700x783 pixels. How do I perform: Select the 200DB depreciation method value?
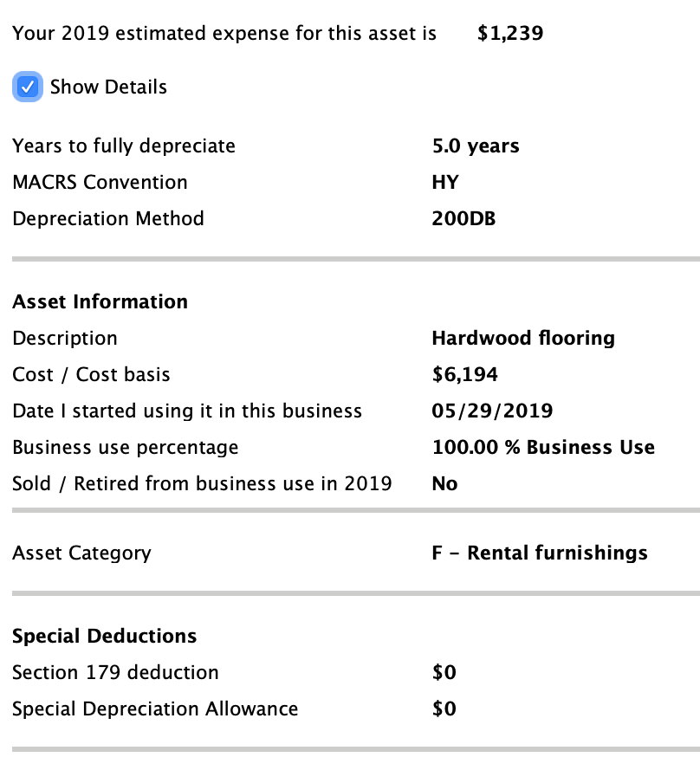(x=463, y=219)
